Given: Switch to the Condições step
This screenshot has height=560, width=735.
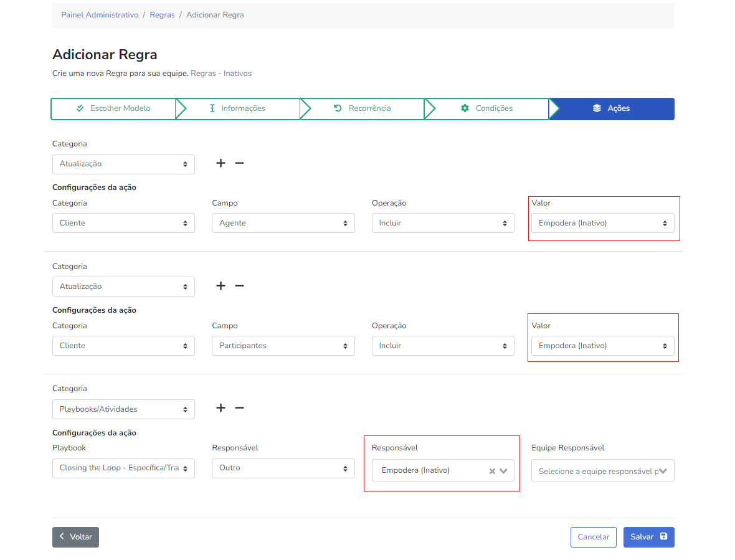Looking at the screenshot, I should coord(486,108).
